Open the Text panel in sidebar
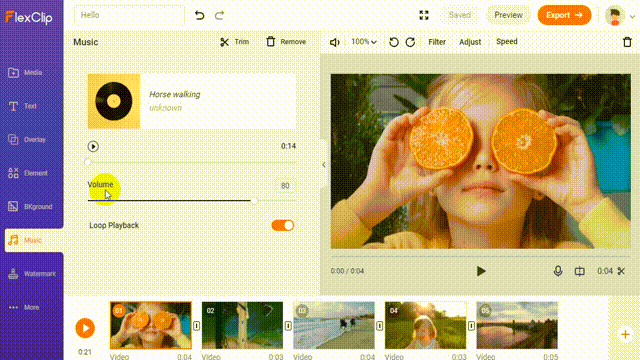 22,106
